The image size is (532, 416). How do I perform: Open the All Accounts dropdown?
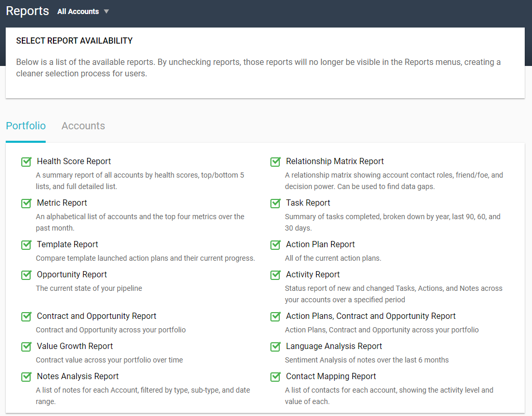pyautogui.click(x=83, y=11)
